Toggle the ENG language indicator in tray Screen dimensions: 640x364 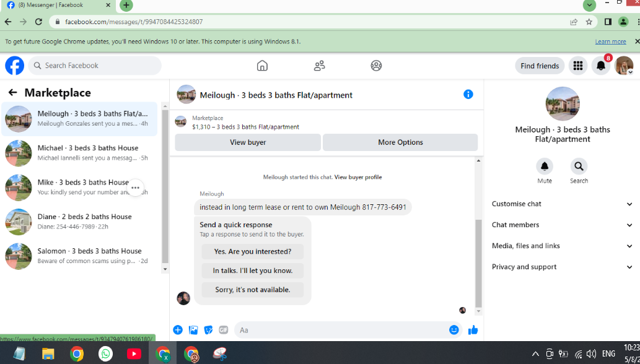(608, 354)
